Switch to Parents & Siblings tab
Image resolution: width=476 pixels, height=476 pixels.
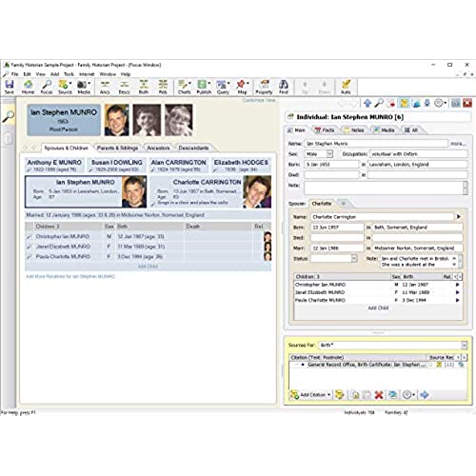pos(117,148)
